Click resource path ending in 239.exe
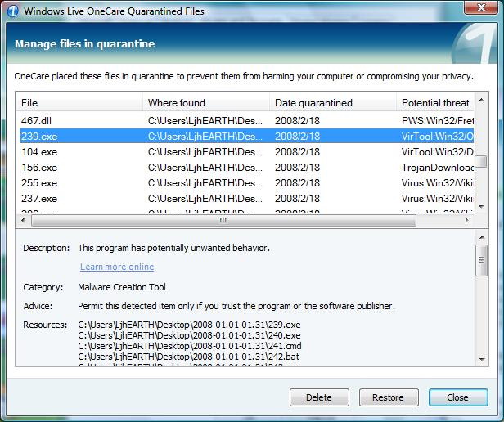 tap(189, 325)
